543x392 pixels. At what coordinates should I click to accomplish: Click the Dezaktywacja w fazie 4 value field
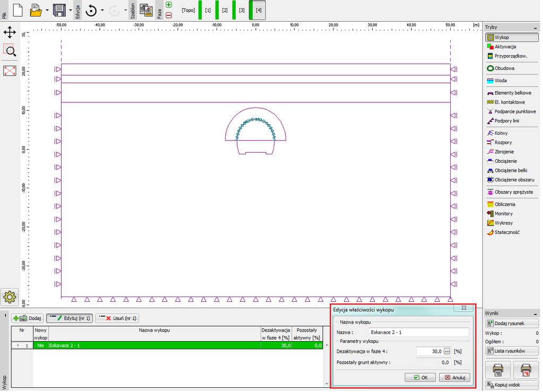coord(429,352)
